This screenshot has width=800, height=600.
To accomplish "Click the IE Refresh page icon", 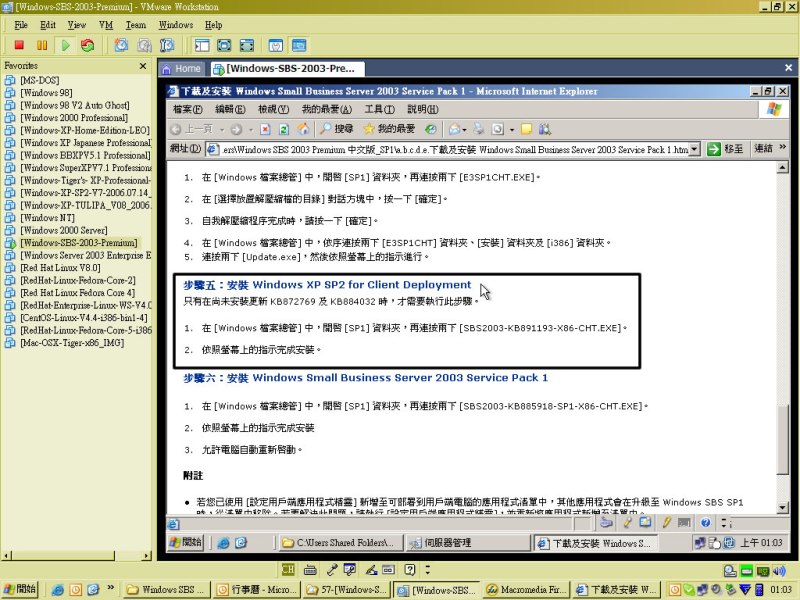I will 284,129.
